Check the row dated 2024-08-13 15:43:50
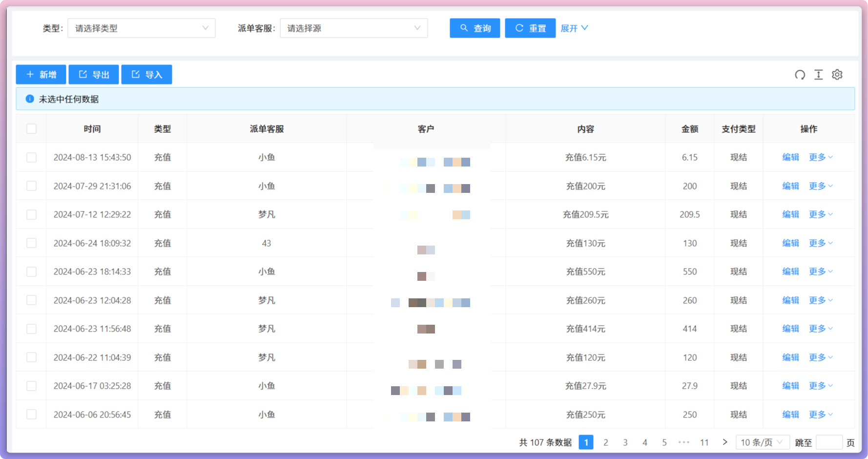 [x=32, y=157]
